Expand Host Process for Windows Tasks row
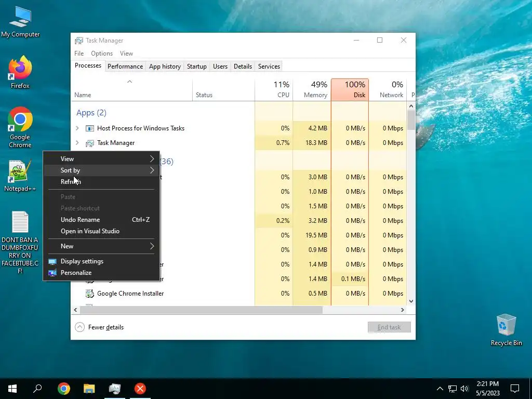This screenshot has width=532, height=399. 77,128
